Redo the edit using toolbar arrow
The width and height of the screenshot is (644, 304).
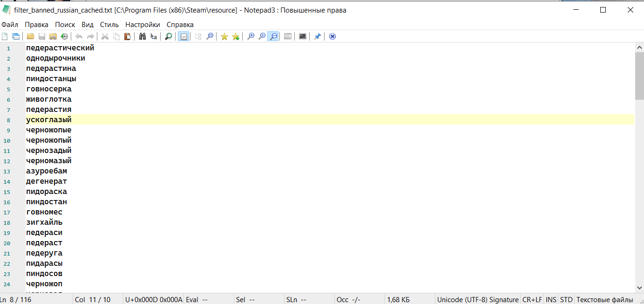90,36
